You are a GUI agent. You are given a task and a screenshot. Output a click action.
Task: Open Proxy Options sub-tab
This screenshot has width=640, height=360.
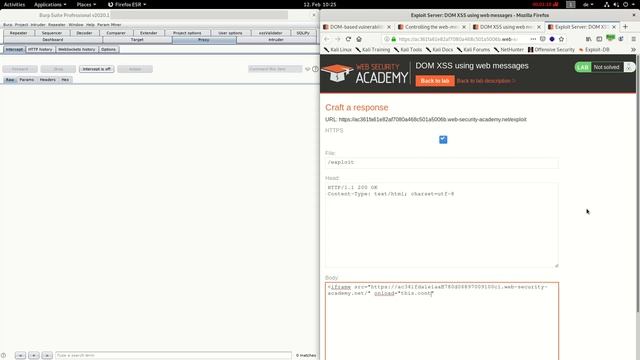109,49
